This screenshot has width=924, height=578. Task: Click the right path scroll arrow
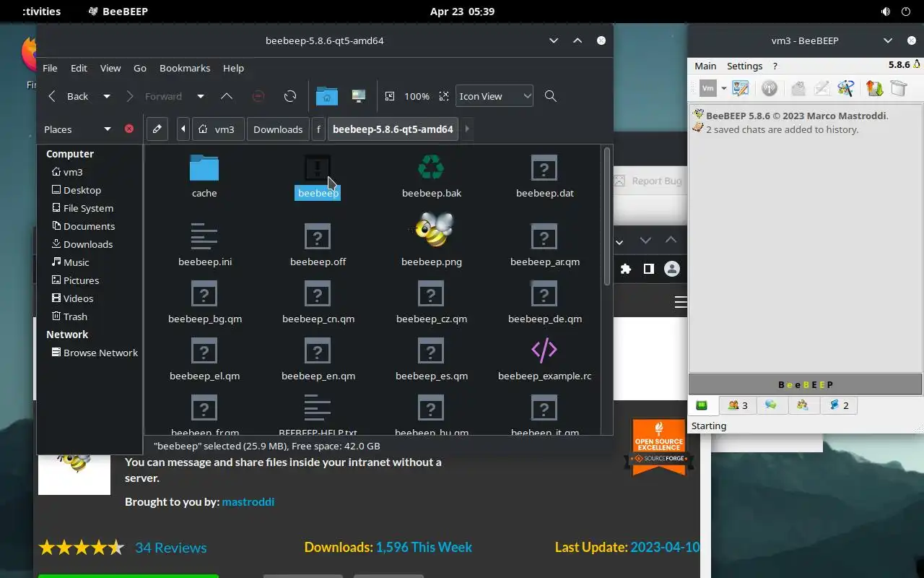pos(467,129)
